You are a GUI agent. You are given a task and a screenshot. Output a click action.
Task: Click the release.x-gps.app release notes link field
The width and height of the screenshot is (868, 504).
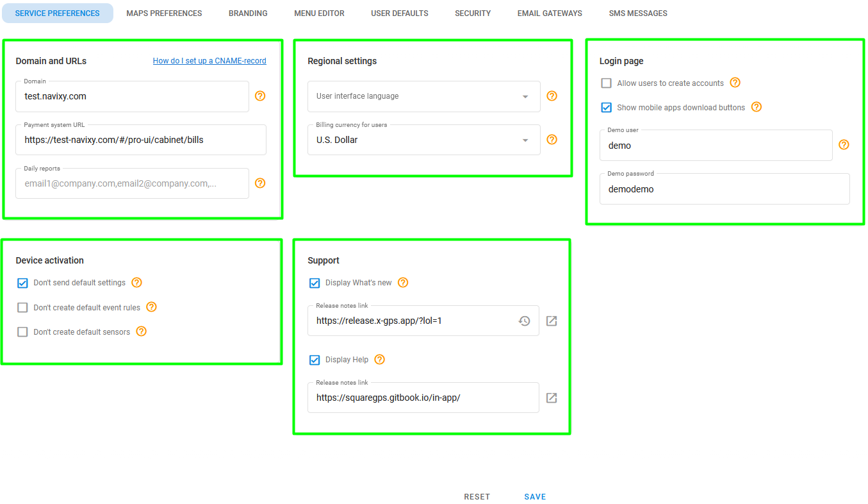coord(423,321)
